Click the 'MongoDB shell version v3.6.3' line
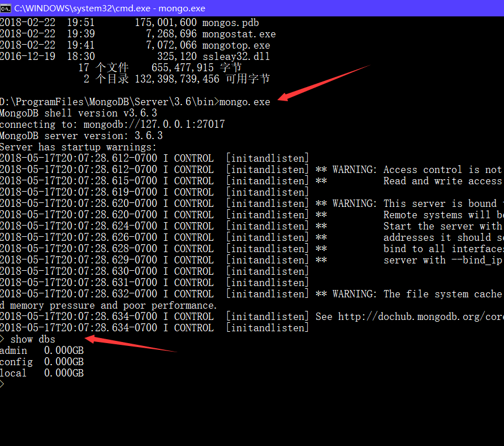 point(79,113)
